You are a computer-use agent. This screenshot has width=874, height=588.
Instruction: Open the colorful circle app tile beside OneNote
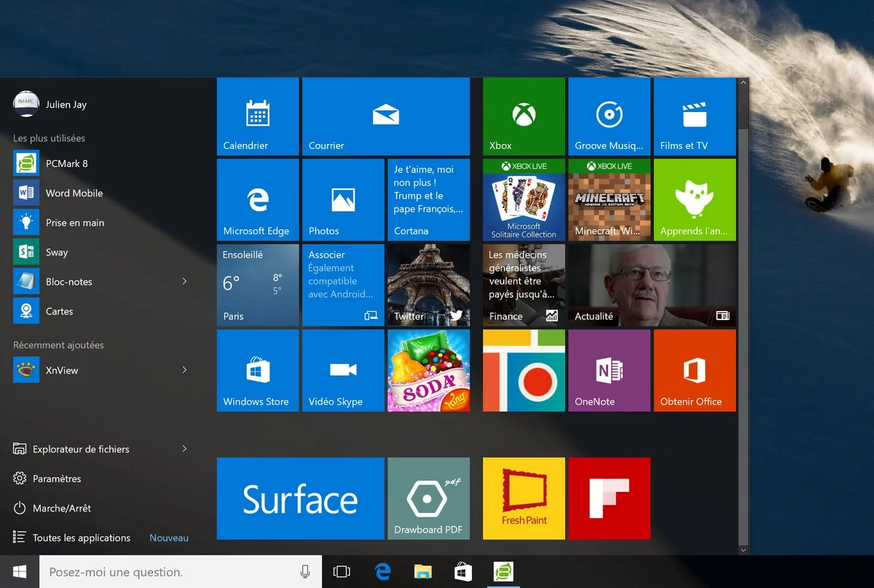[524, 370]
